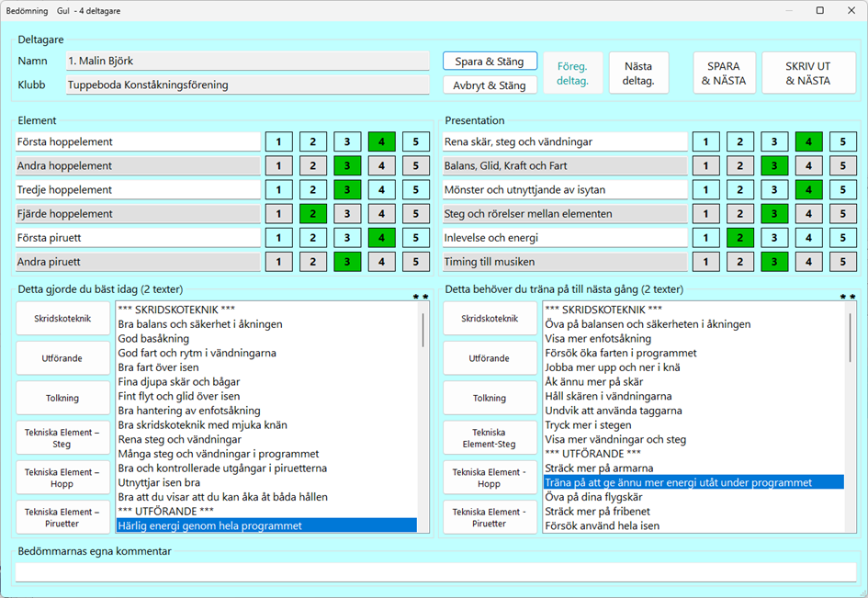This screenshot has width=868, height=598.
Task: Open Tekniska Element-Steg under needs training
Action: [490, 438]
